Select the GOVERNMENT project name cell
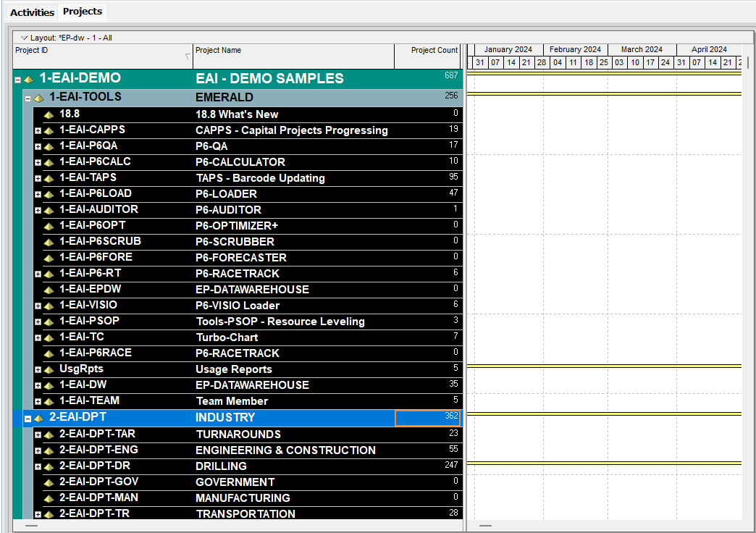This screenshot has height=533, width=756. 293,482
